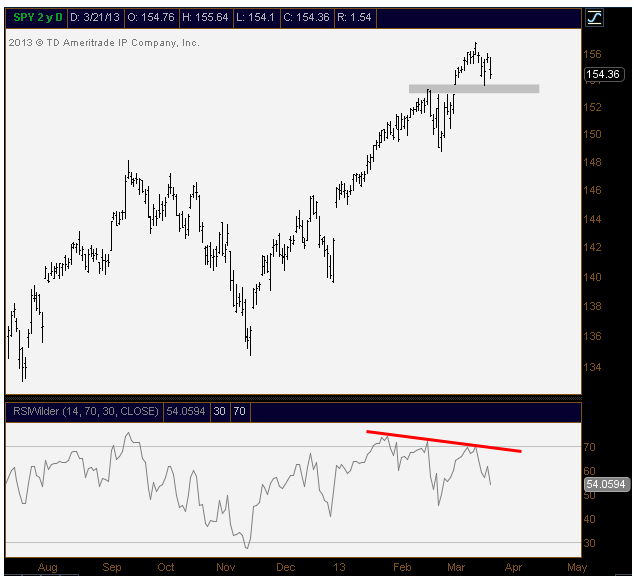Click the RSIWilder (14, 70, 30, CLOSE) study label
634x586 pixels.
tap(85, 411)
